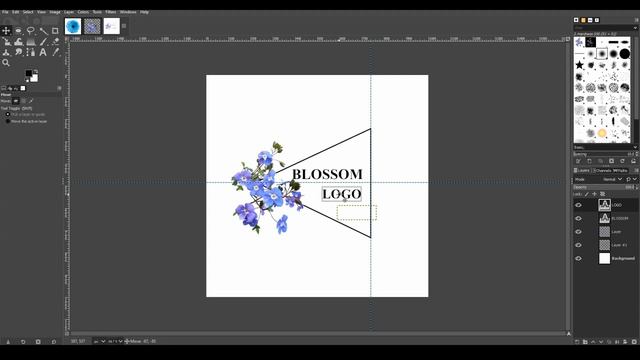Open the Brushes dock configuration menu

pos(636,20)
